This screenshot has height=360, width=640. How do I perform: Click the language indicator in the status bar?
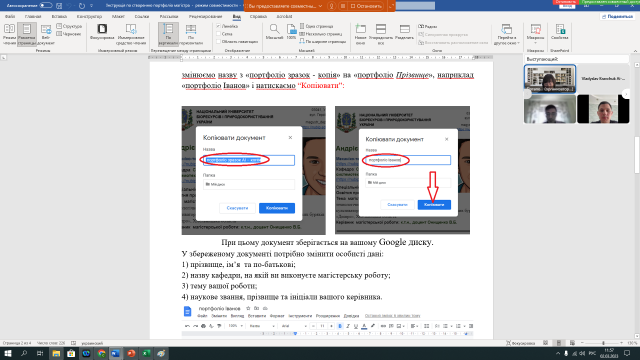point(92,343)
